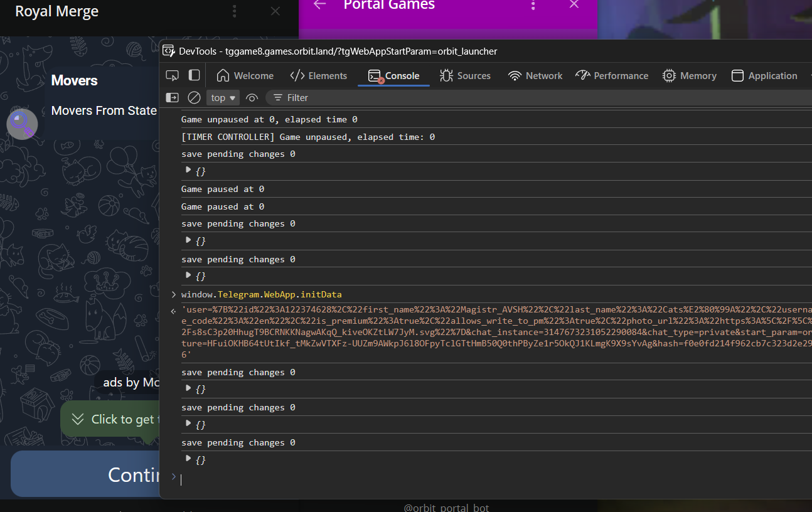Viewport: 812px width, 512px height.
Task: Create a live expression with the eye icon
Action: (252, 97)
